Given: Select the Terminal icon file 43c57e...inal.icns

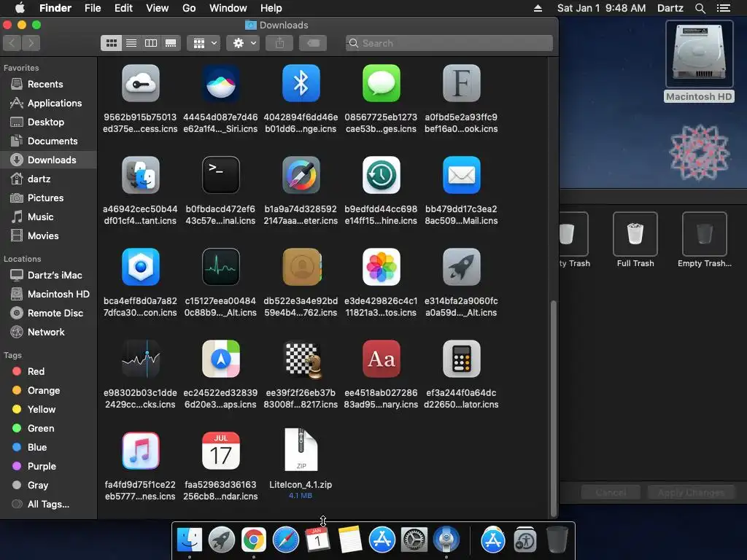Looking at the screenshot, I should coord(220,175).
